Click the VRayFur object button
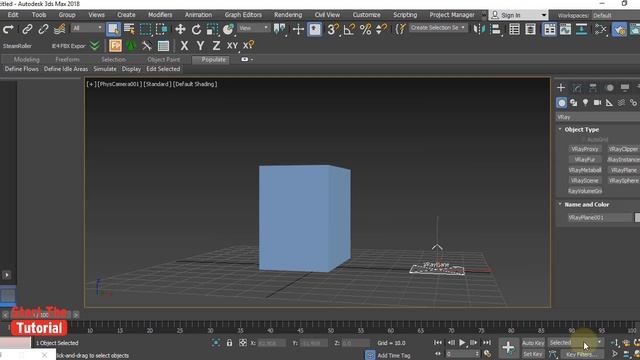Viewport: 640px width, 360px height. [x=584, y=160]
